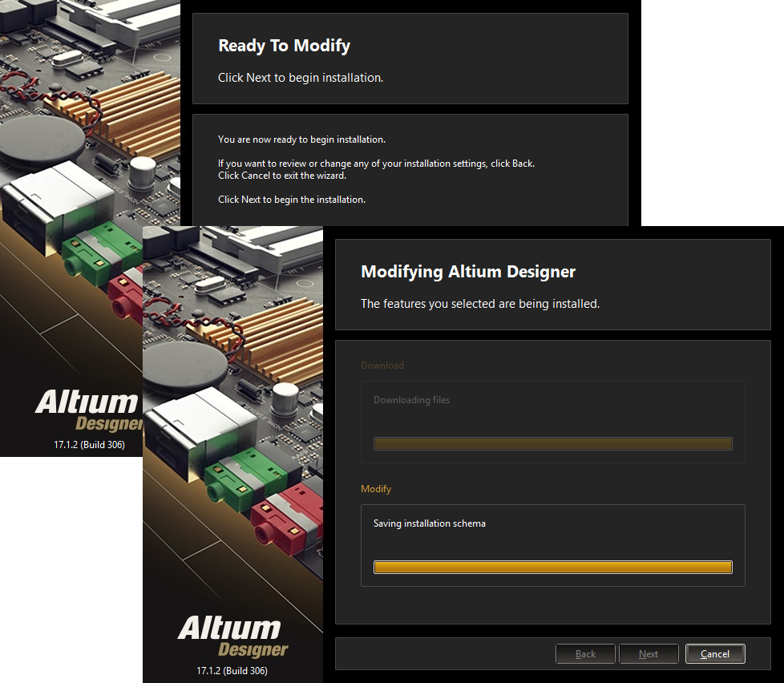The width and height of the screenshot is (784, 683).
Task: Select the dimmed Download section label
Action: coord(382,366)
